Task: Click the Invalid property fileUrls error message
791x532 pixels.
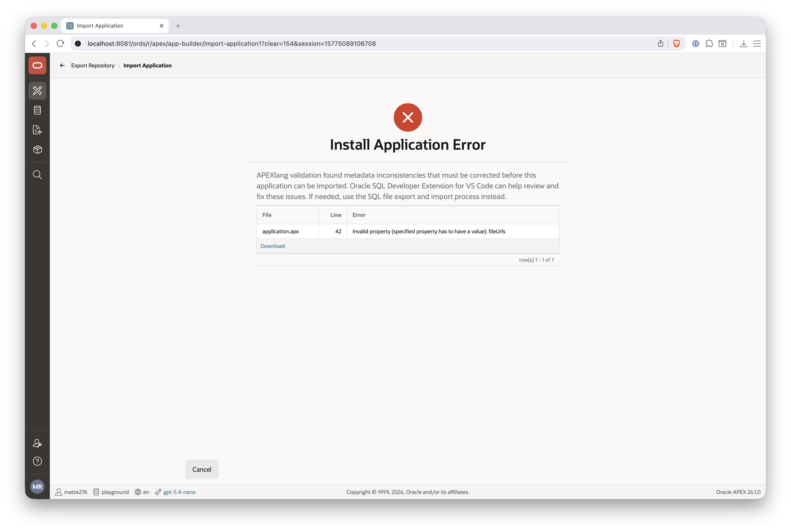Action: click(429, 231)
